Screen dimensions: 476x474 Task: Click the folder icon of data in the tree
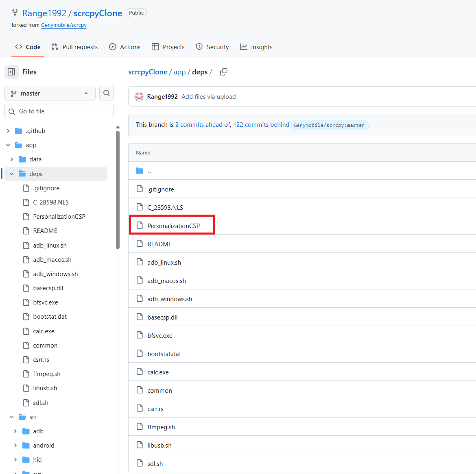tap(22, 159)
